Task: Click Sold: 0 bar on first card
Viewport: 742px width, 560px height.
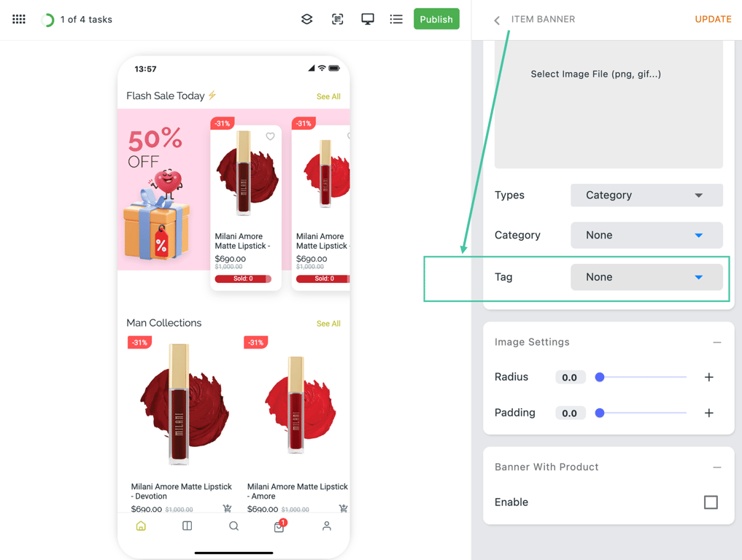Action: coord(243,279)
